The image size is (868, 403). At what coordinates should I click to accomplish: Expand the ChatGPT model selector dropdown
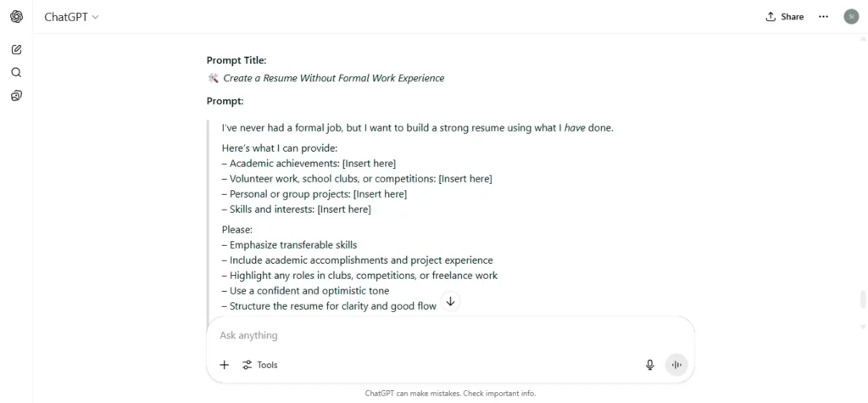[71, 17]
